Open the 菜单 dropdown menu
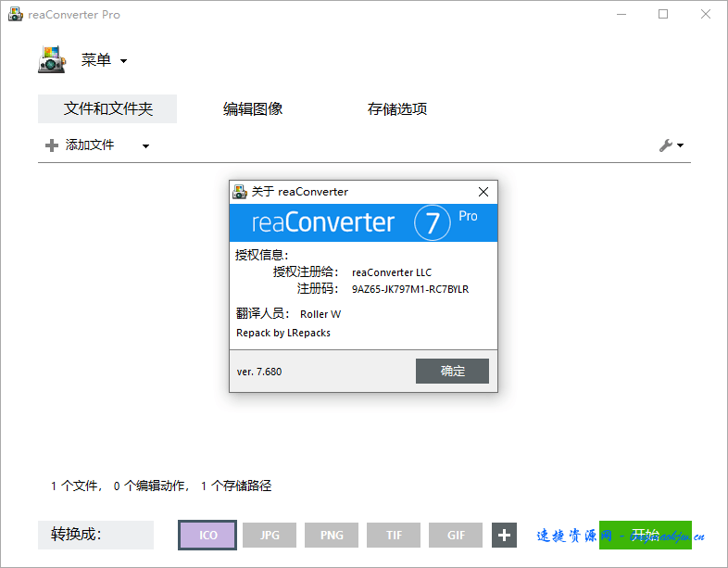Image resolution: width=728 pixels, height=568 pixels. (x=104, y=60)
